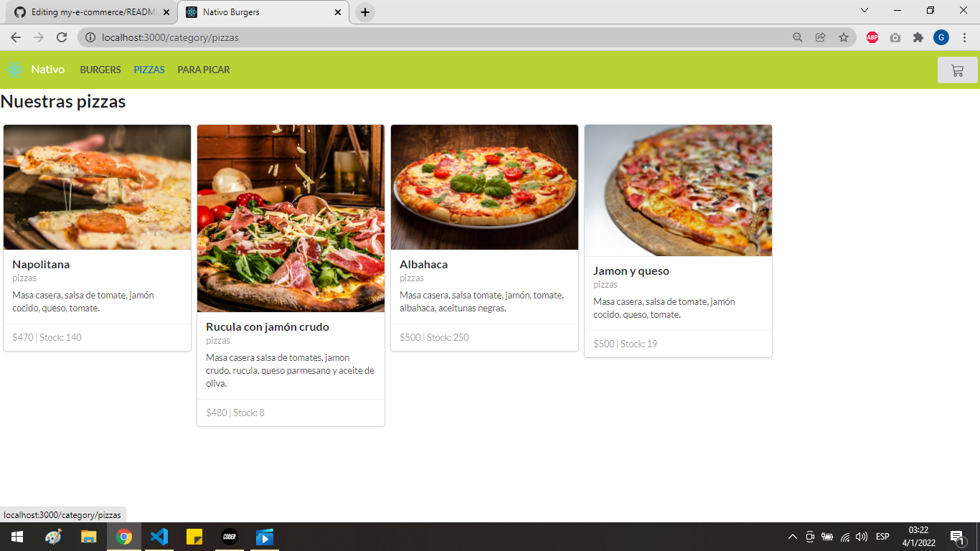The image size is (980, 551).
Task: Bookmark the page using the star icon
Action: 844,37
